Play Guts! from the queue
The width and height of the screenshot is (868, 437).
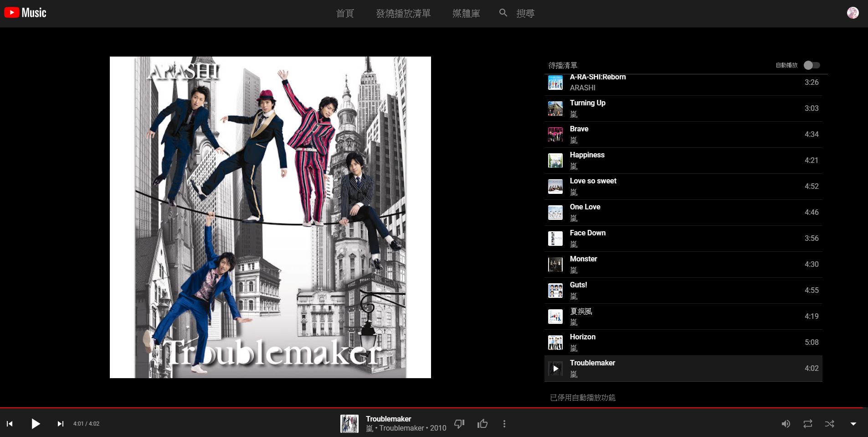(683, 291)
